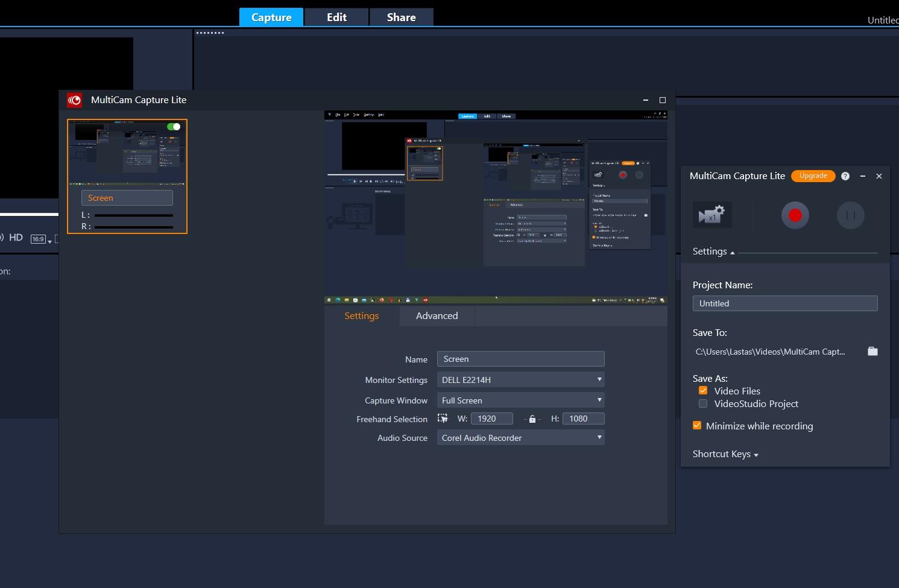Click the orange Upgrade button
The image size is (899, 588).
(813, 176)
